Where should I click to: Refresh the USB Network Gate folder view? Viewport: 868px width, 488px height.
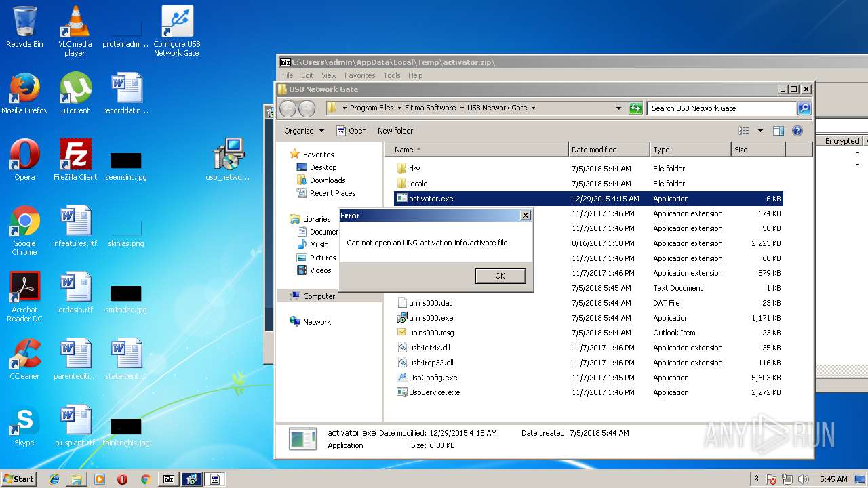pos(635,108)
